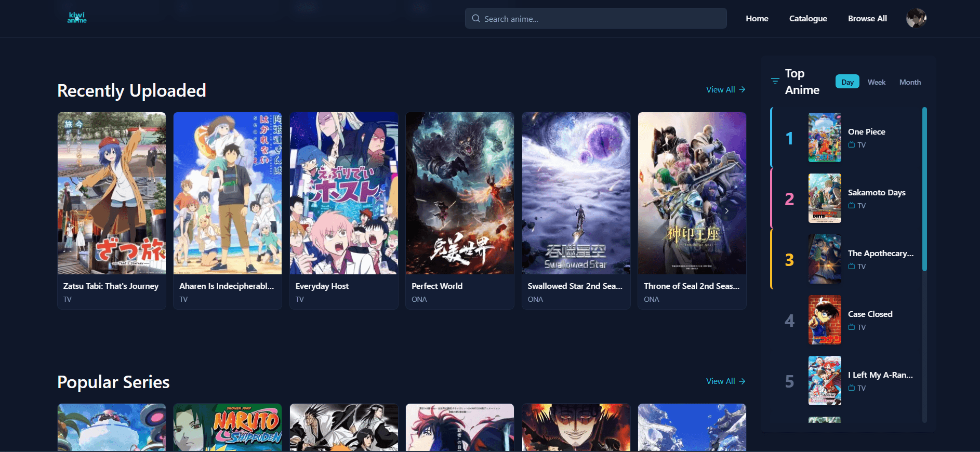Switch Top Anime to Day

tap(847, 82)
